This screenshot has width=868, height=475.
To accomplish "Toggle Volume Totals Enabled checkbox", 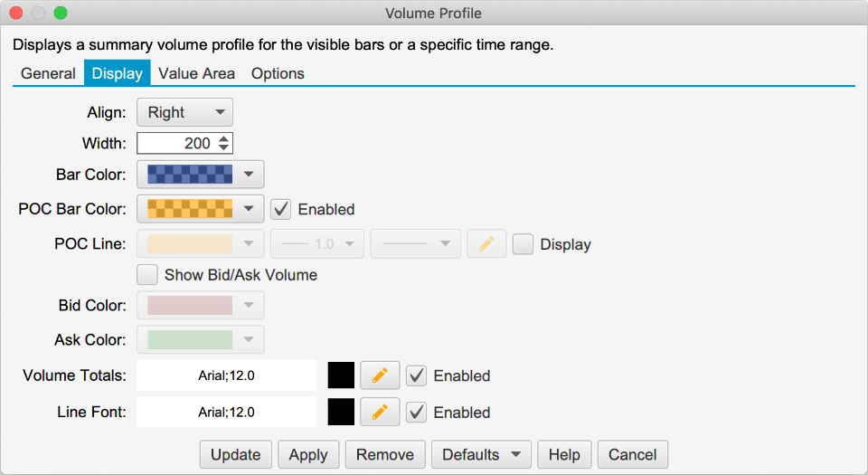I will point(416,375).
